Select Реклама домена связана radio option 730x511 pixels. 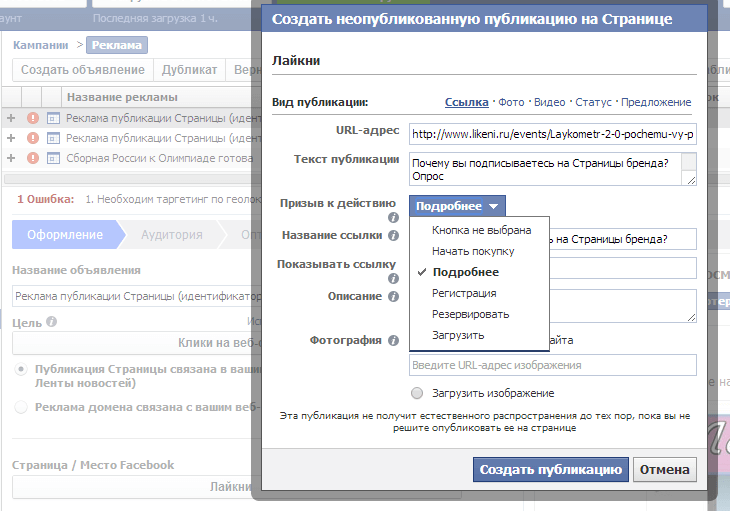click(21, 407)
